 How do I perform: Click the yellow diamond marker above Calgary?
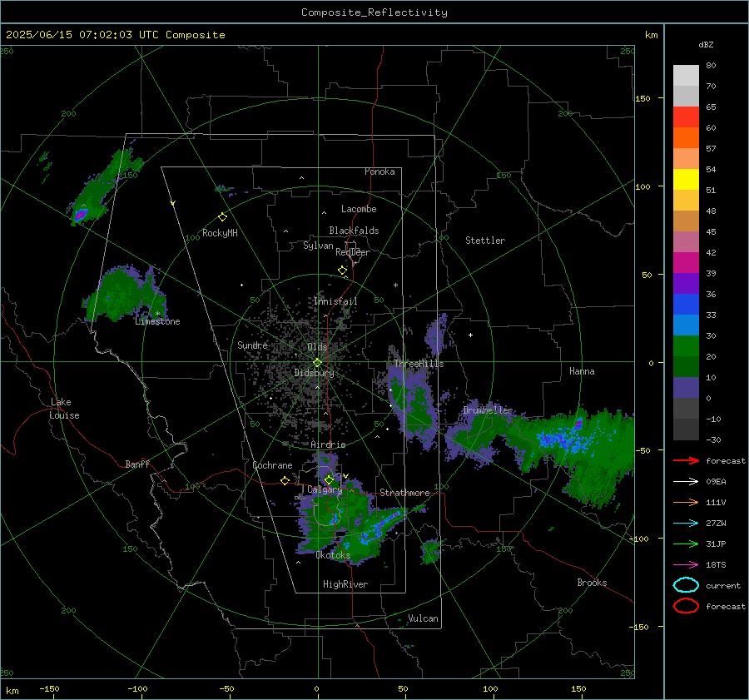click(329, 479)
